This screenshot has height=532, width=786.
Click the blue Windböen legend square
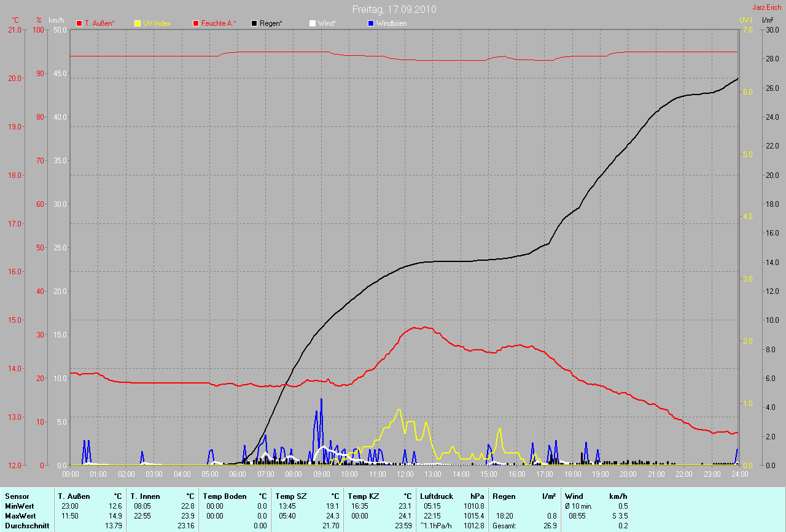(370, 23)
